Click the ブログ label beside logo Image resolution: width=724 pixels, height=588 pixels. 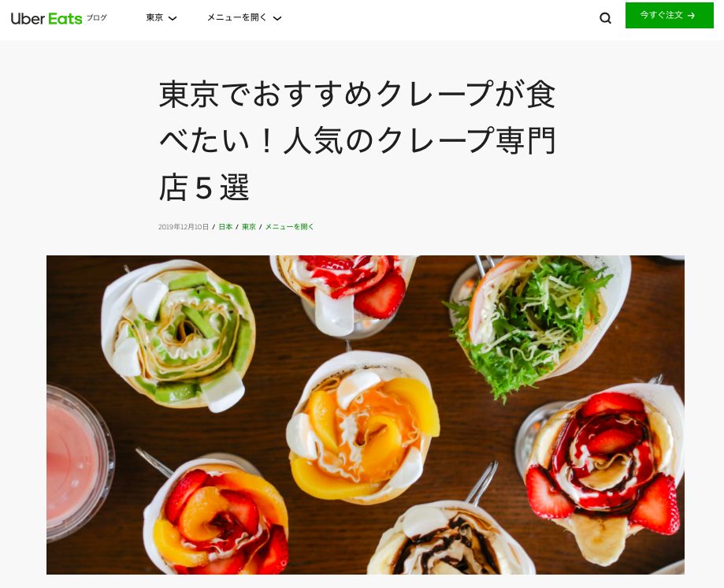[97, 17]
